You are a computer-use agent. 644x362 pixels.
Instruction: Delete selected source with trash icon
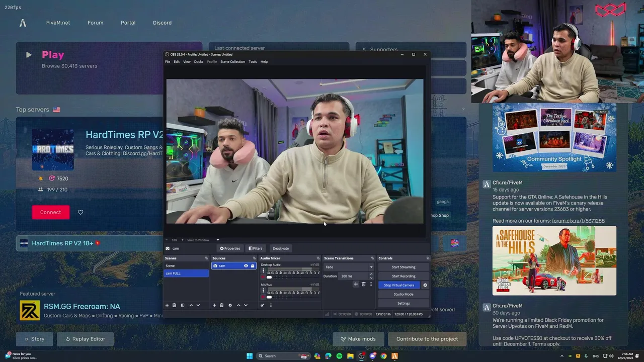tap(222, 305)
